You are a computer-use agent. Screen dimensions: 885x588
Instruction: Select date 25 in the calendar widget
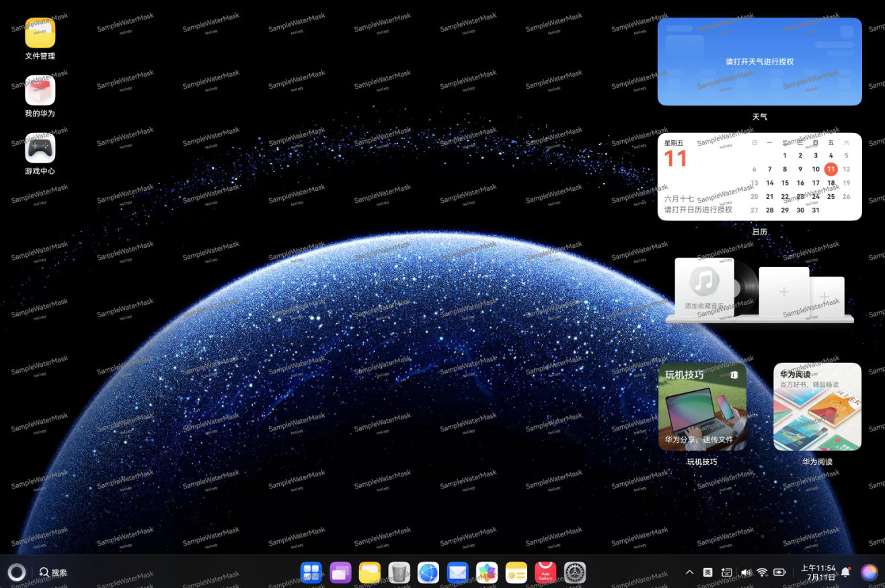pyautogui.click(x=831, y=197)
